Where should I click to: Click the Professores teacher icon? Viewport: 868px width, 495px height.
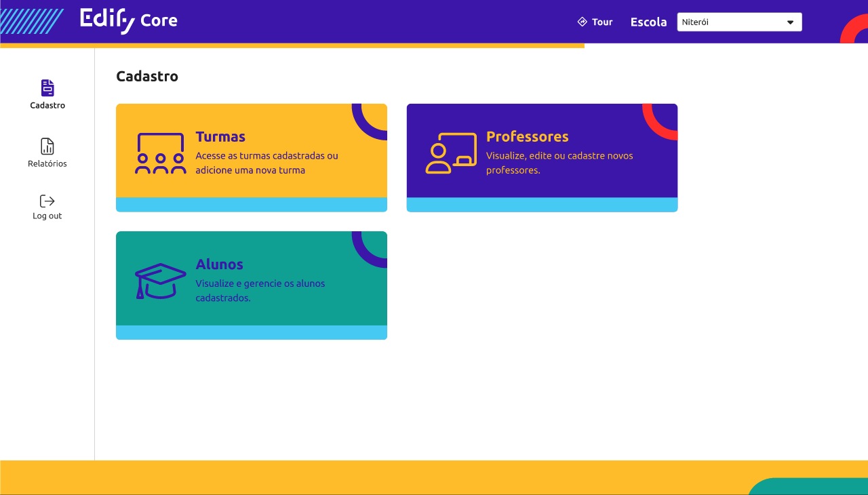tap(451, 153)
